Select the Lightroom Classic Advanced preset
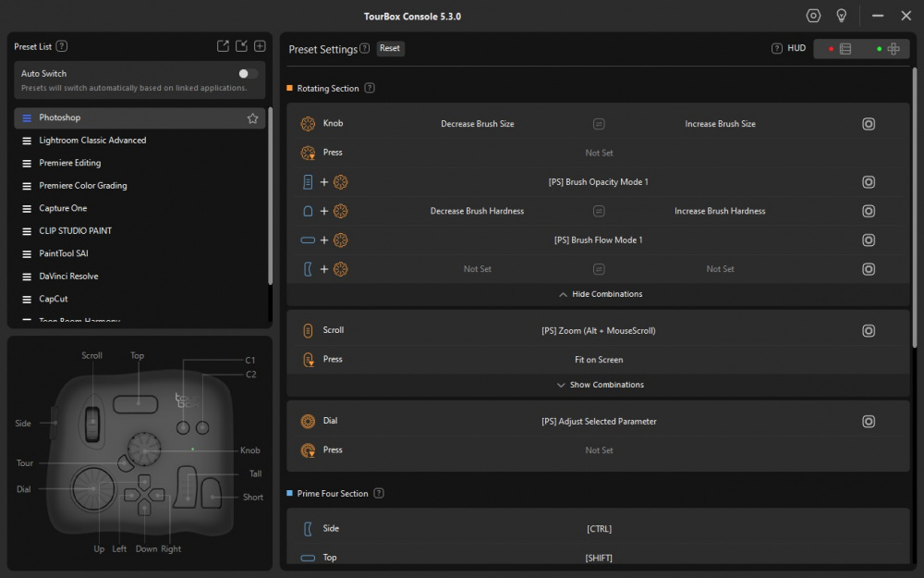Image resolution: width=924 pixels, height=578 pixels. pyautogui.click(x=140, y=141)
